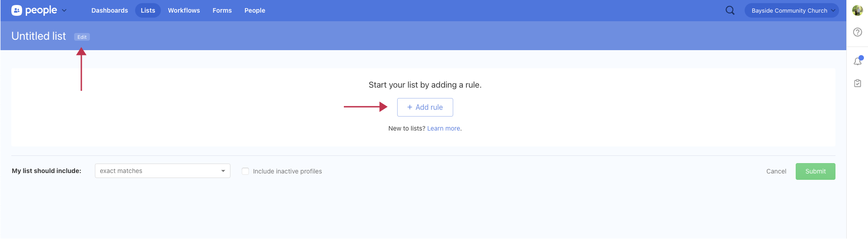Viewport: 868px width, 239px height.
Task: Select the People nav tab
Action: click(x=255, y=10)
